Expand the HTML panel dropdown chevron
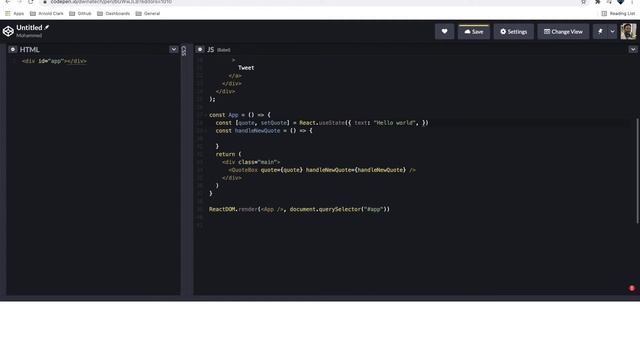The width and height of the screenshot is (640, 360). click(173, 49)
